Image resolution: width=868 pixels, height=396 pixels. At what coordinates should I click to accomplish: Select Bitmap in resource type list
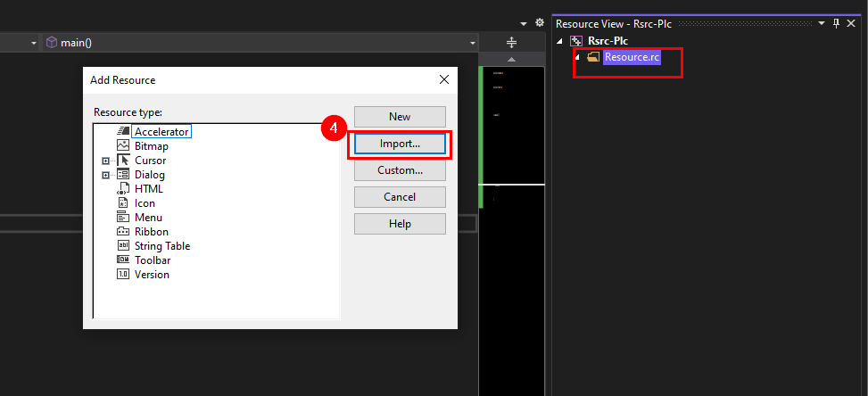click(x=151, y=146)
